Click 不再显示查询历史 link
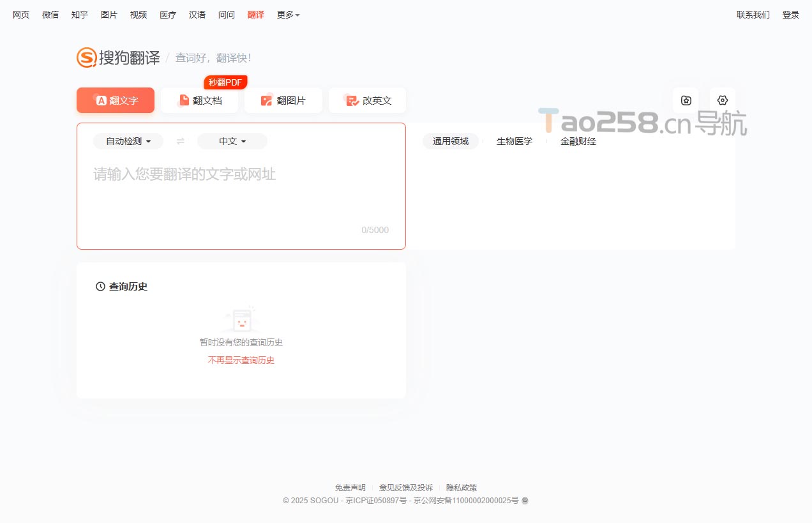The image size is (812, 523). 241,360
